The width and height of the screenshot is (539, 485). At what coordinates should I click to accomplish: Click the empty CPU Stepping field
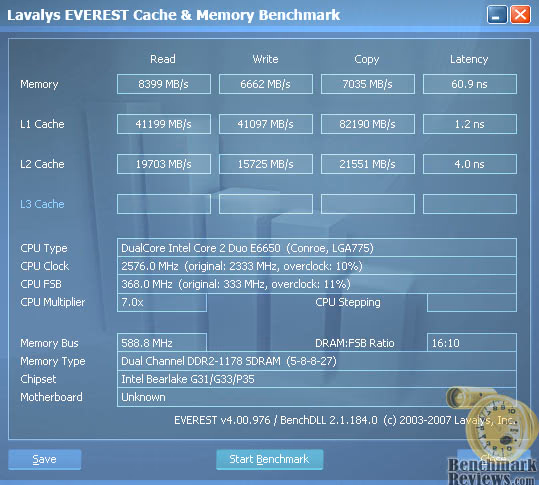(x=472, y=302)
